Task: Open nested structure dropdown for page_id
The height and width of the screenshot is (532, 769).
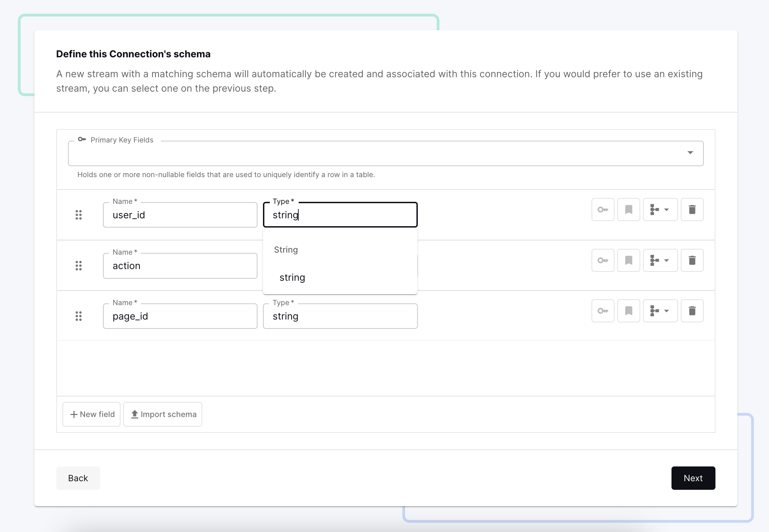Action: coord(660,311)
